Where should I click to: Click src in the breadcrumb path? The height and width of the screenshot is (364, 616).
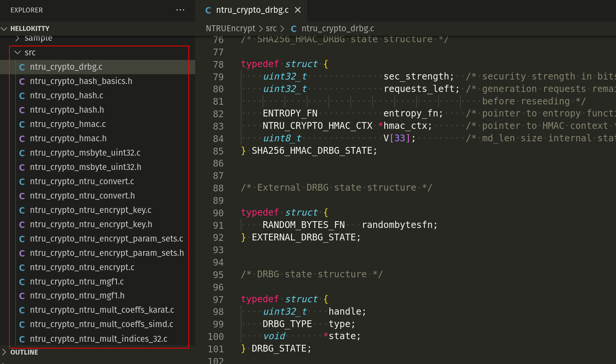(271, 29)
